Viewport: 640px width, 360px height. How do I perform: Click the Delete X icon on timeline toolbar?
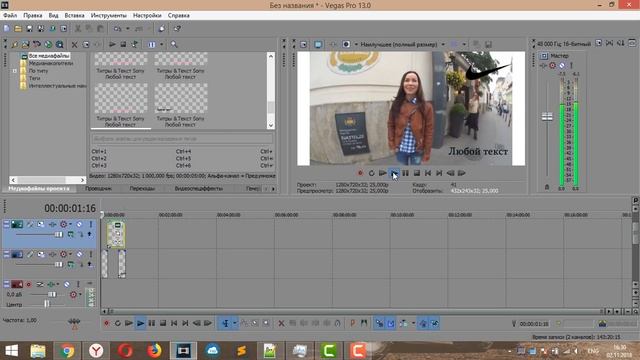click(x=281, y=323)
